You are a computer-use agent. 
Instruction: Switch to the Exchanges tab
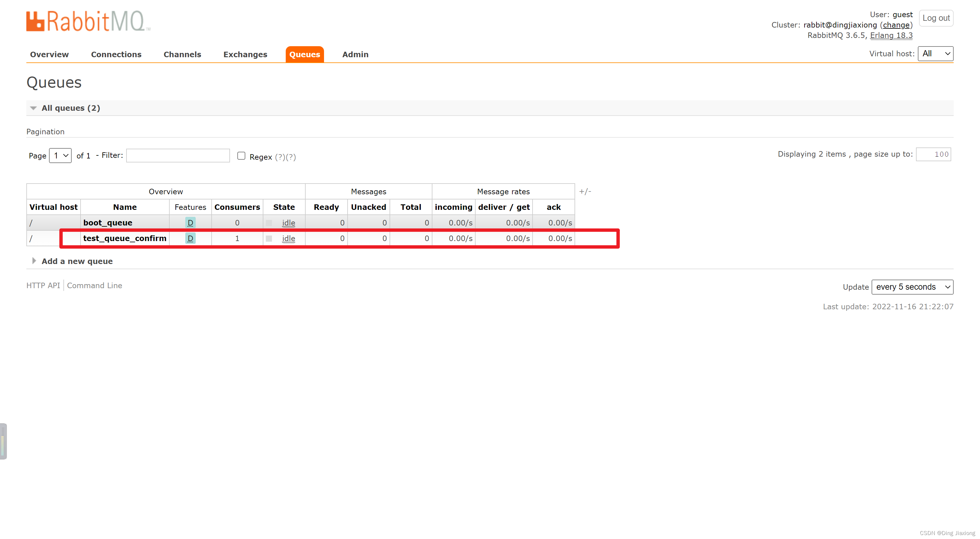(x=245, y=54)
